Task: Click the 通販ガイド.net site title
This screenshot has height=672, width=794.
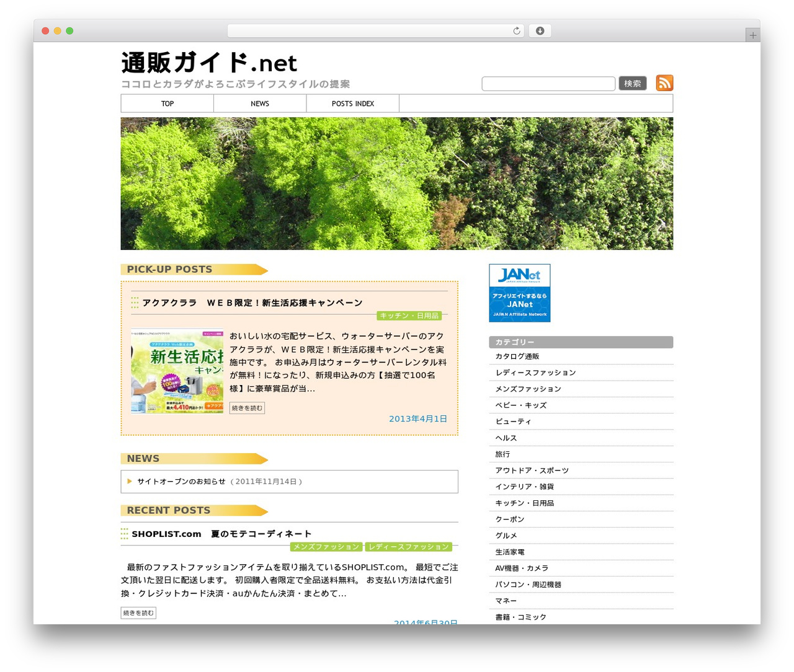Action: [x=209, y=63]
